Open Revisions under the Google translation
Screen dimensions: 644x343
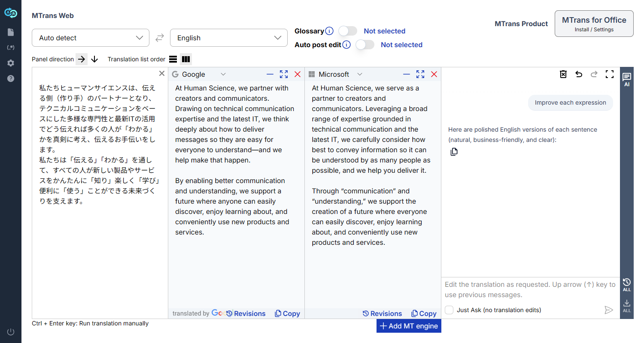tap(246, 313)
